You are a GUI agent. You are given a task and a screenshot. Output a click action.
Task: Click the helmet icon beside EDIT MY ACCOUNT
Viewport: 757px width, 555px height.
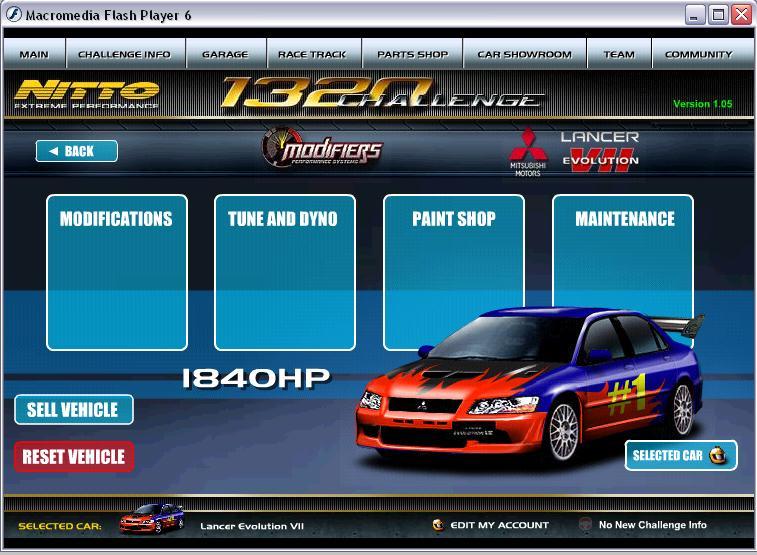(438, 525)
